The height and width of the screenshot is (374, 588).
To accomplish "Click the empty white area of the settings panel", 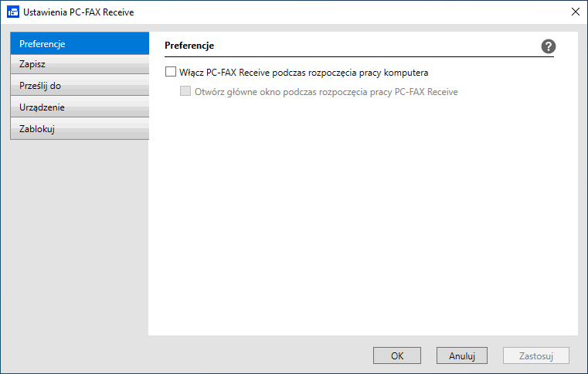I will tap(363, 224).
